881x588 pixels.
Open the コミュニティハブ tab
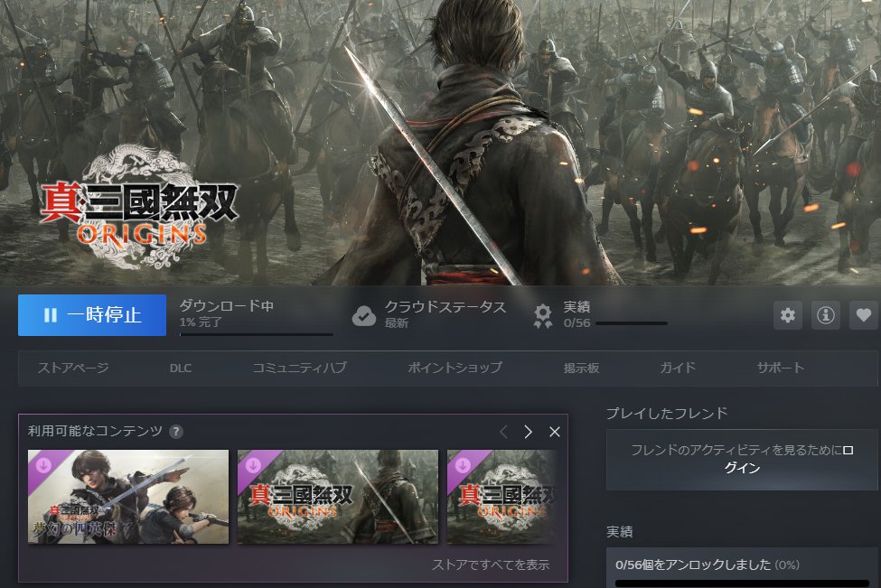coord(299,368)
